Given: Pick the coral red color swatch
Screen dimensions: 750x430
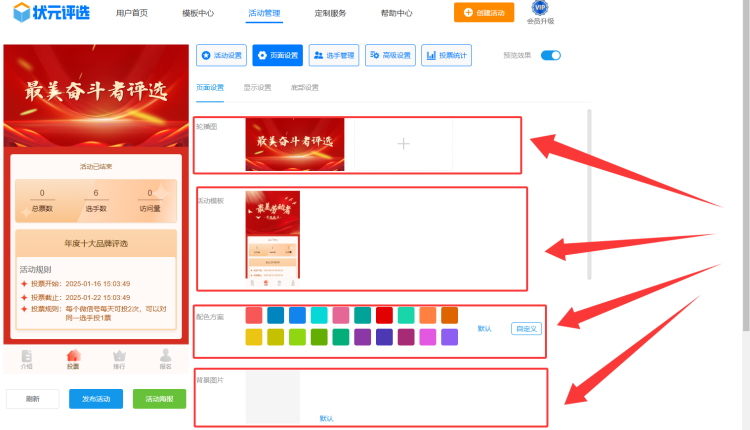Looking at the screenshot, I should (254, 315).
